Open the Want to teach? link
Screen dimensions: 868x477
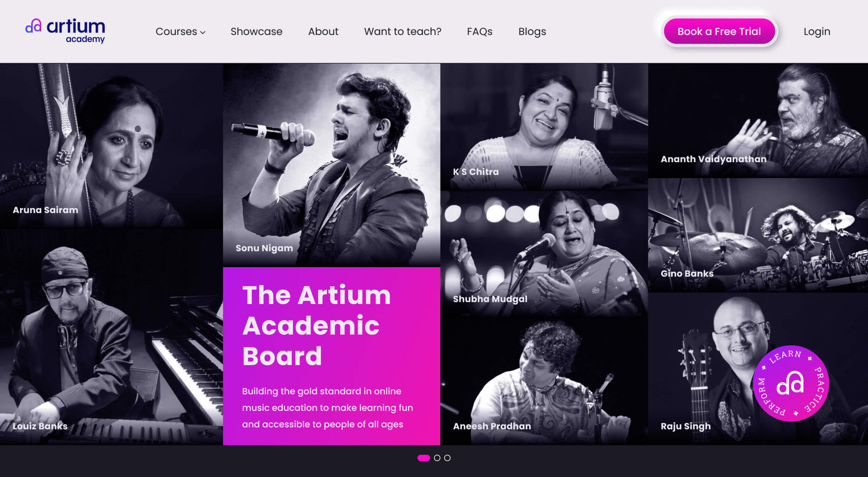coord(402,31)
